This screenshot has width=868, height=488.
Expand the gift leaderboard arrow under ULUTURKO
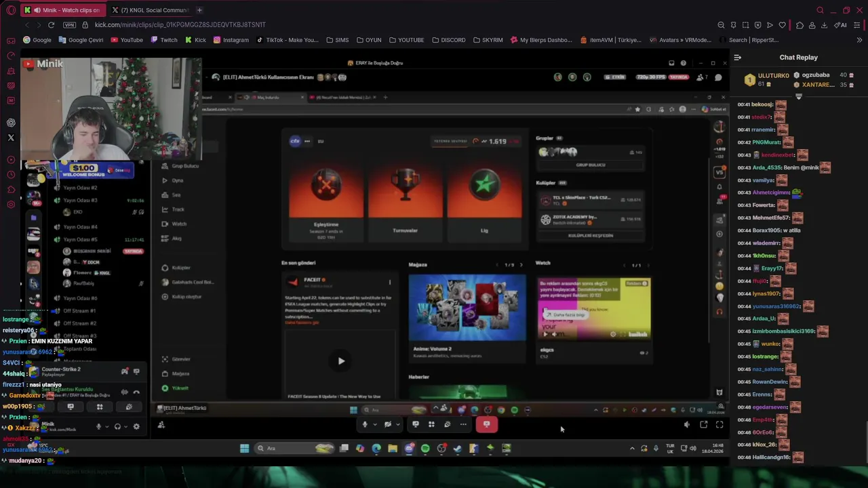point(799,97)
